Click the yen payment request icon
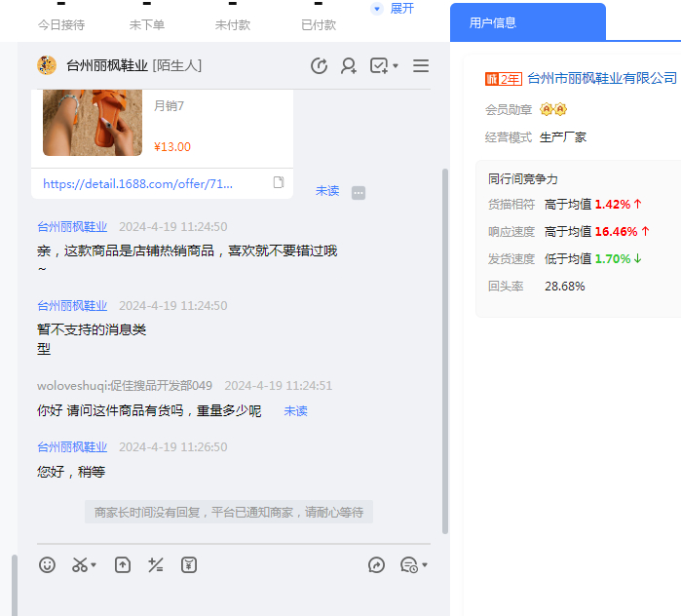This screenshot has height=616, width=681. [189, 564]
